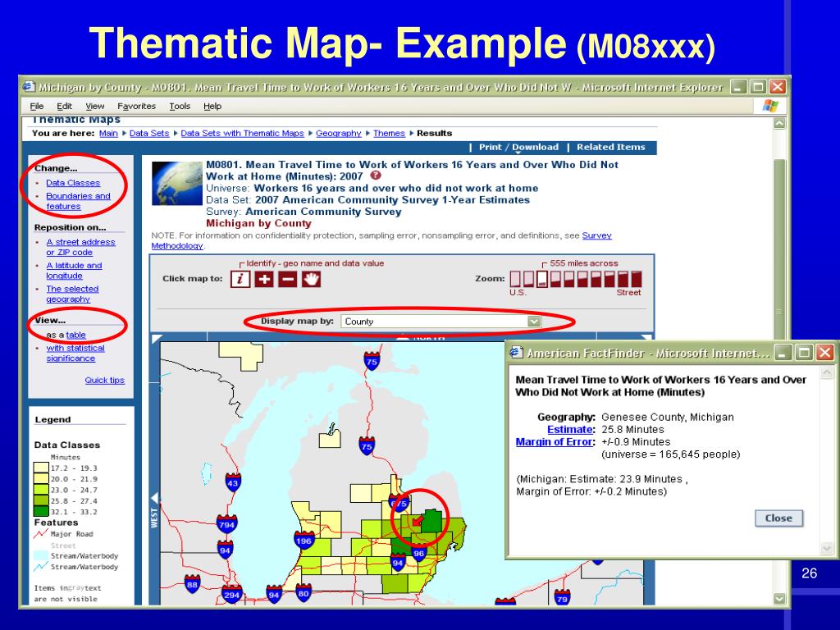Open the Display map by County dropdown
Image resolution: width=840 pixels, height=630 pixels.
pos(441,322)
